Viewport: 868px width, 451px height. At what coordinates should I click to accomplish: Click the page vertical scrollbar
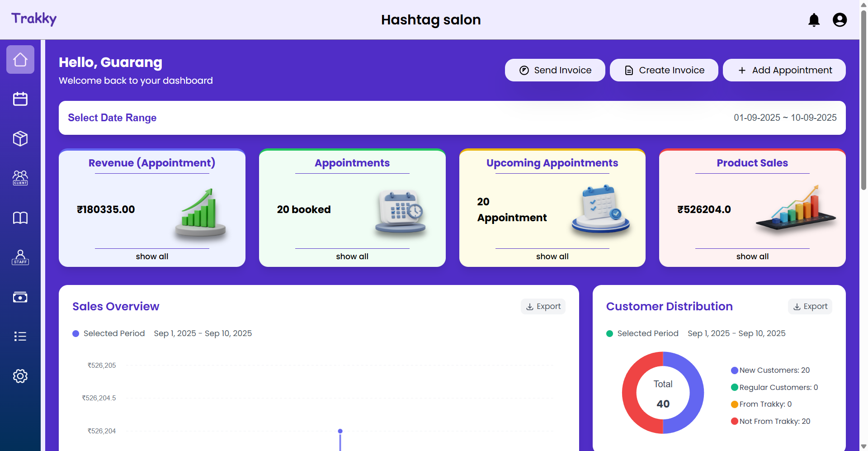tap(863, 100)
